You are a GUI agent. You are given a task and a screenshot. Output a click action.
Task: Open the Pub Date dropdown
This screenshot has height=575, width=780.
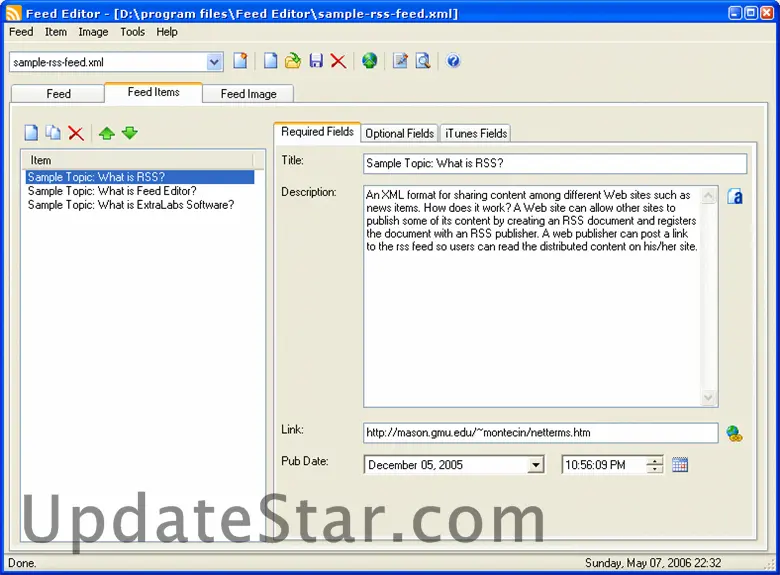point(535,465)
